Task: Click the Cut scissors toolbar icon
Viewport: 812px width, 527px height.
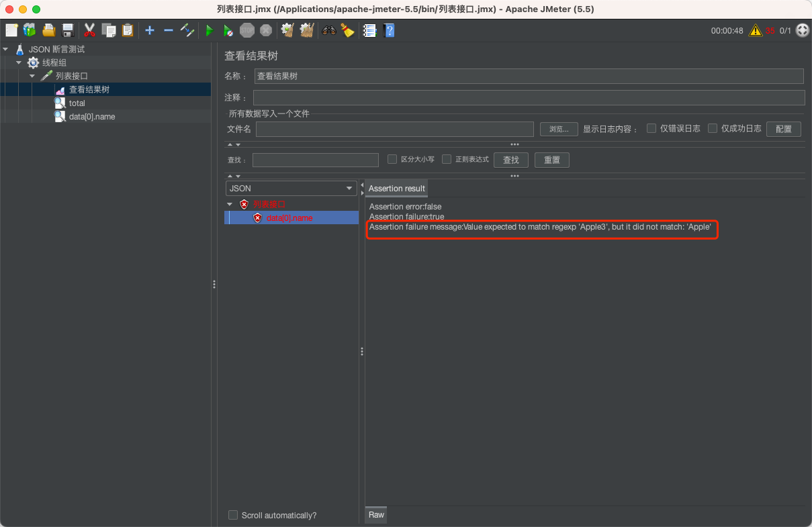Action: coord(89,30)
